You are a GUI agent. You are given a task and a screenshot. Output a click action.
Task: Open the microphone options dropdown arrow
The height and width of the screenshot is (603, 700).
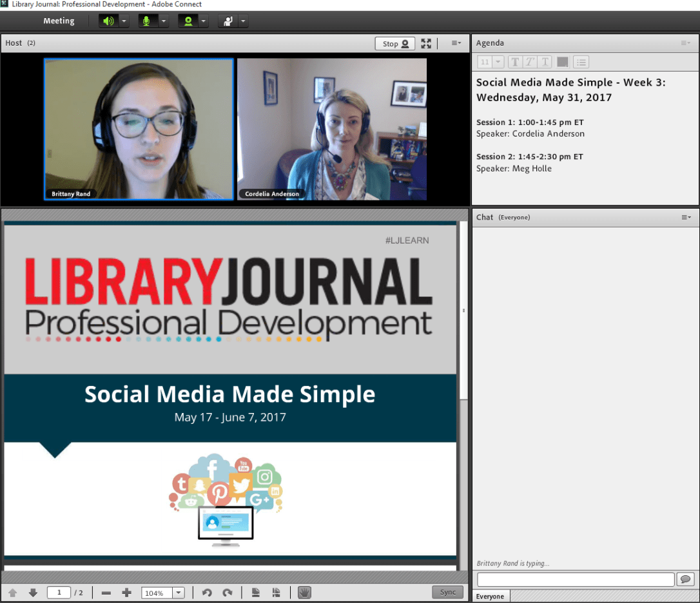point(164,21)
